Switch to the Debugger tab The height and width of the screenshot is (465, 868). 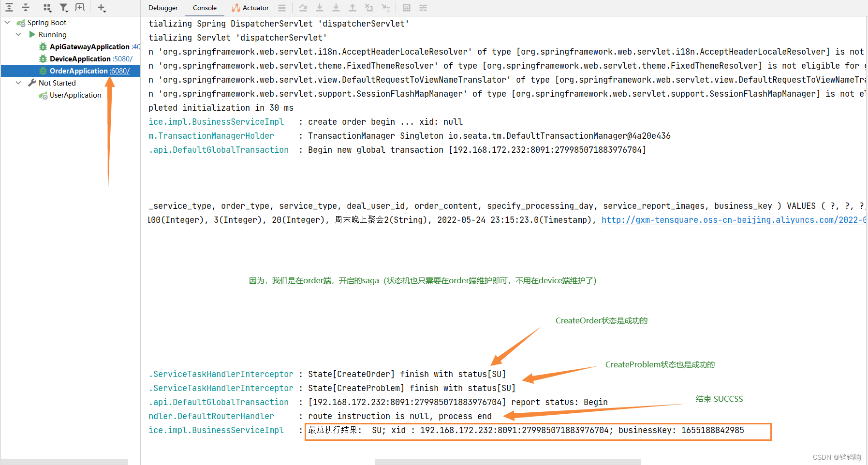163,8
